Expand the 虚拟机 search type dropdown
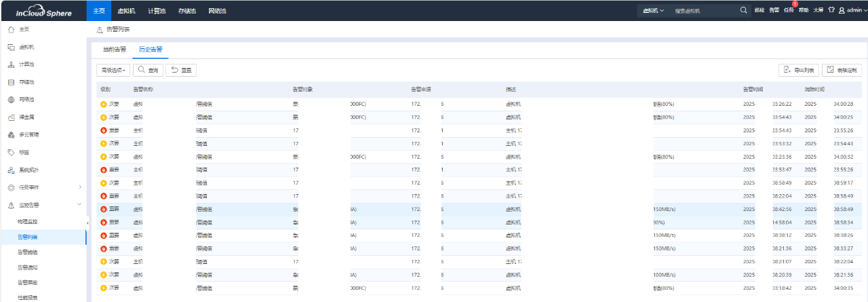Screen dimensions: 868x302 pyautogui.click(x=654, y=11)
